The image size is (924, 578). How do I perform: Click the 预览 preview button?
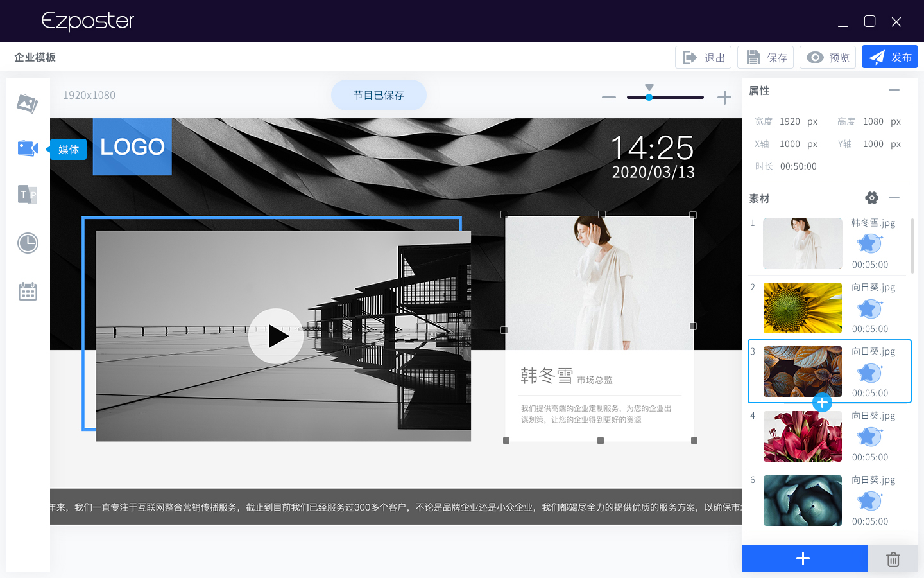[x=828, y=57]
